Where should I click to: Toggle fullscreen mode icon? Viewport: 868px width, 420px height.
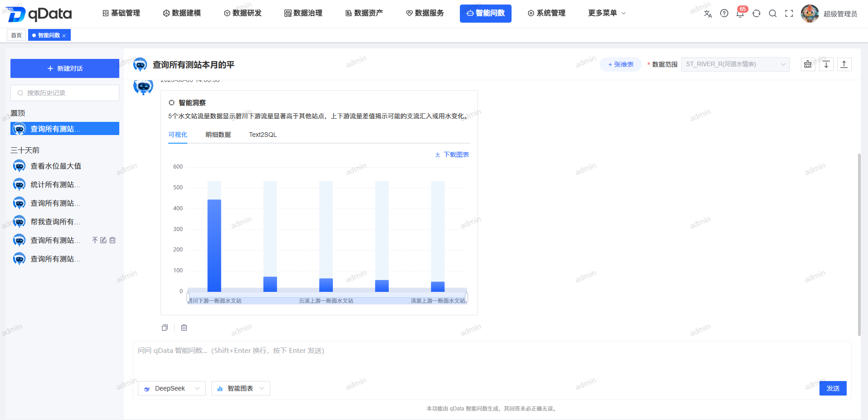point(789,14)
